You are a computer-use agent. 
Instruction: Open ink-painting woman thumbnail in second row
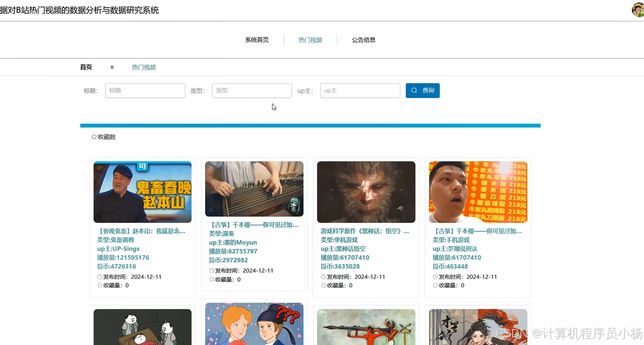pos(478,327)
